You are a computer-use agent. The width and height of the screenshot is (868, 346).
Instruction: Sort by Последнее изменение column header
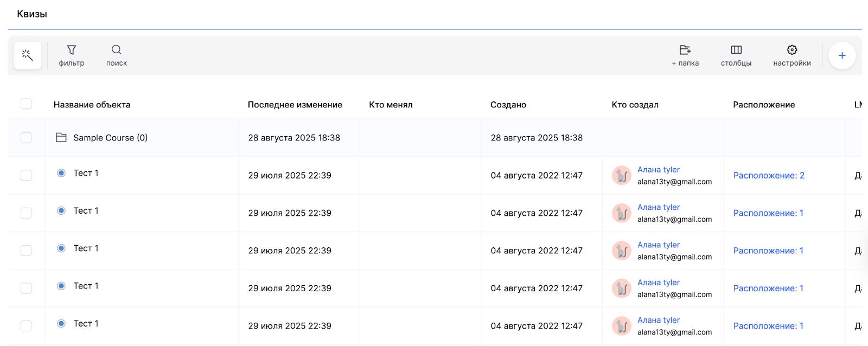coord(295,105)
